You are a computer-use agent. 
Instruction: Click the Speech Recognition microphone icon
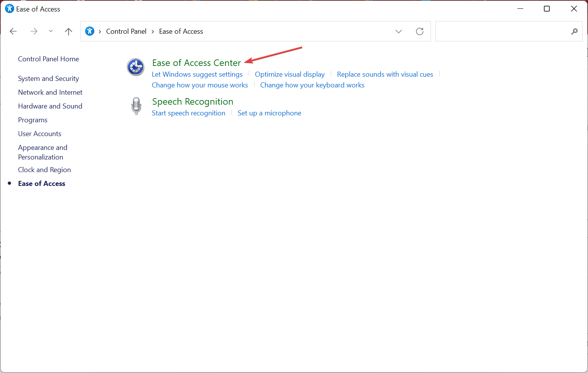[136, 106]
